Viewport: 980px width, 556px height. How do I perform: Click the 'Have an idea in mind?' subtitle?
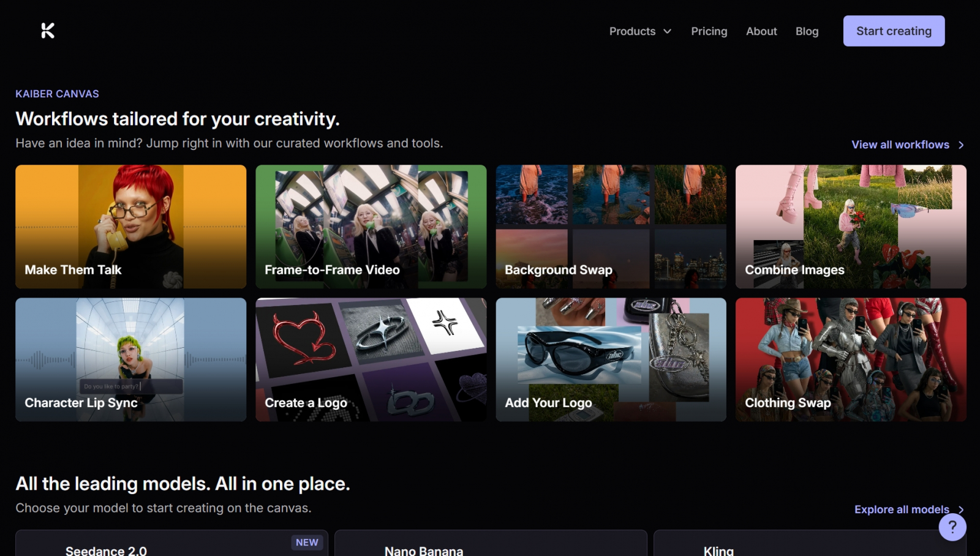[229, 143]
